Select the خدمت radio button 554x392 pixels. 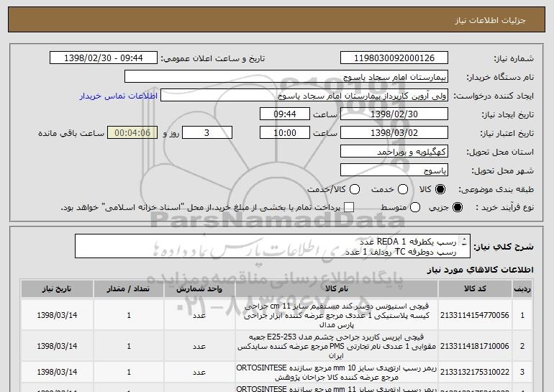[x=403, y=189]
